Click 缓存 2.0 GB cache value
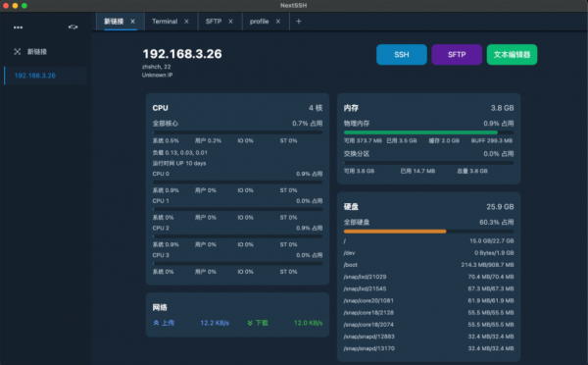 coord(444,140)
